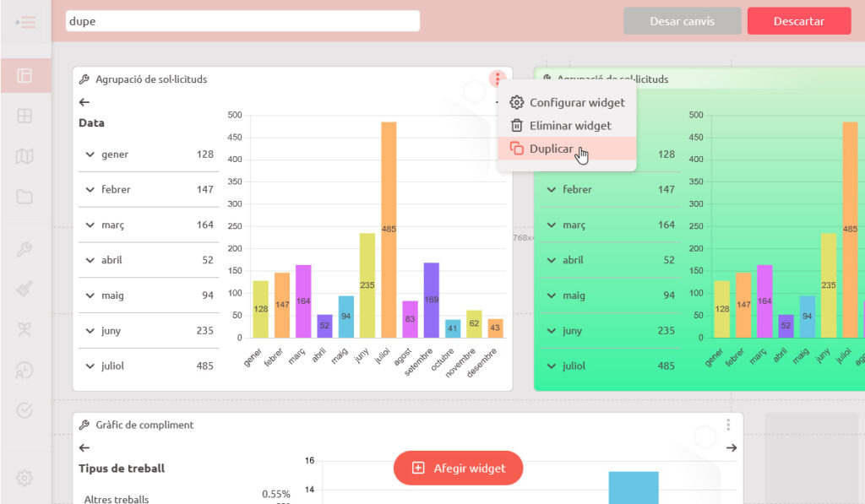The image size is (865, 504).
Task: Expand the abril row in duplicated widget
Action: click(551, 260)
